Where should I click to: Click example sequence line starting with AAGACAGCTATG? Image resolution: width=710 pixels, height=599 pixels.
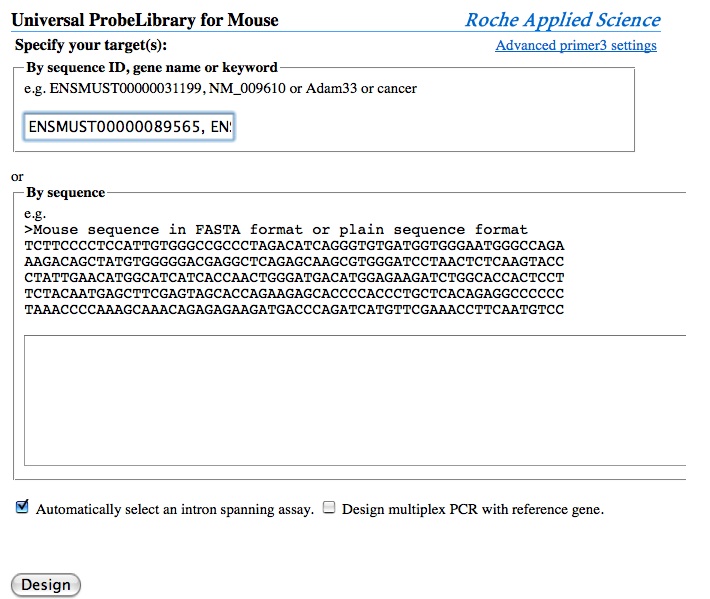tap(294, 261)
